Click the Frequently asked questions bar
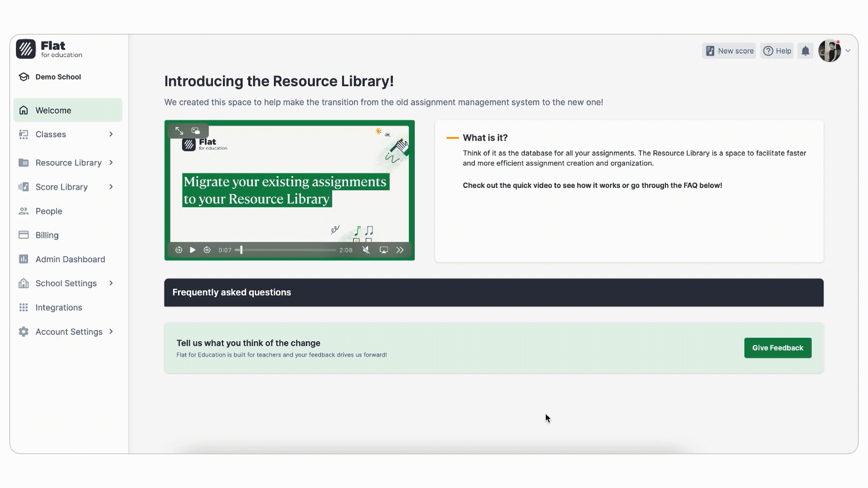The width and height of the screenshot is (868, 488). 494,292
